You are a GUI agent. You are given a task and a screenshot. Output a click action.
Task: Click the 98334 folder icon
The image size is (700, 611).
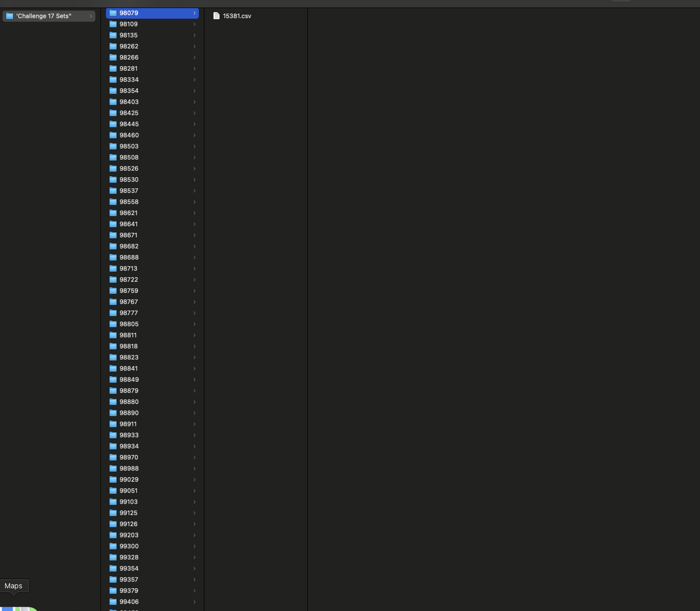(x=113, y=80)
